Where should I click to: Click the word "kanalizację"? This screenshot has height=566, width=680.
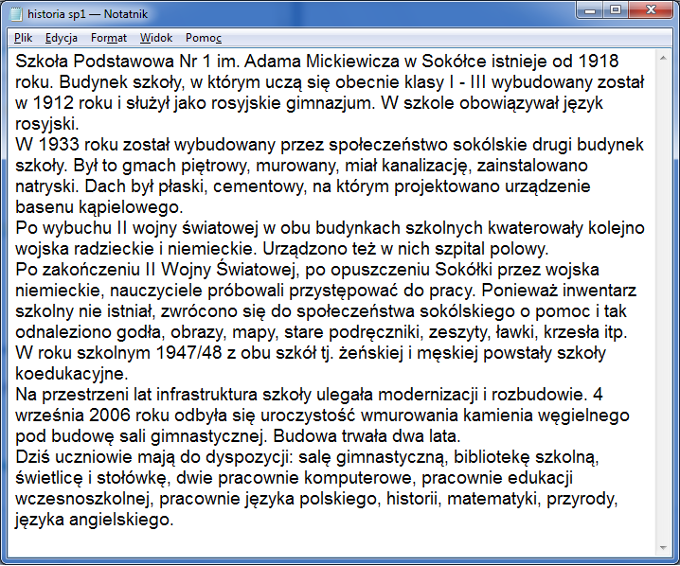(x=425, y=165)
